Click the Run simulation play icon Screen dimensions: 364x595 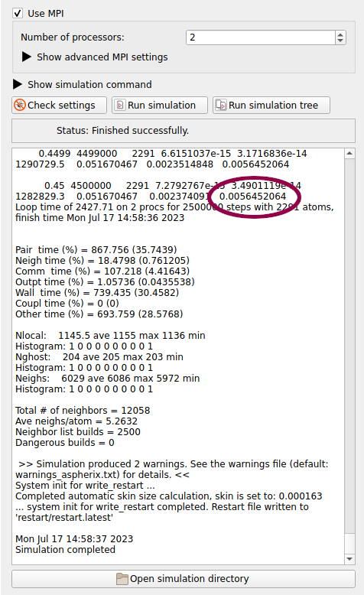coord(120,105)
